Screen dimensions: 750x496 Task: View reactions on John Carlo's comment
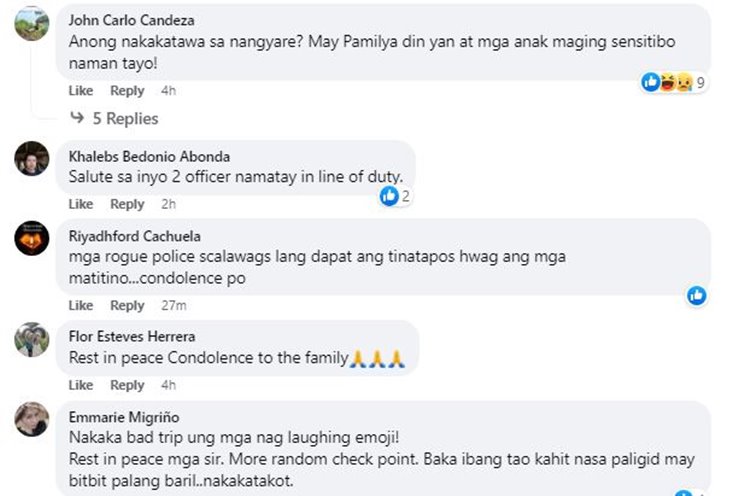[674, 83]
